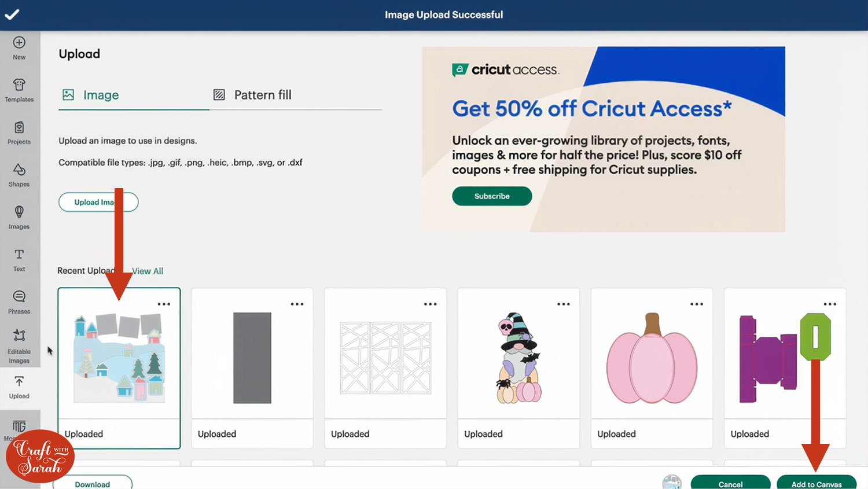Click the green Subscribe button
Image resolution: width=868 pixels, height=489 pixels.
[x=492, y=196]
